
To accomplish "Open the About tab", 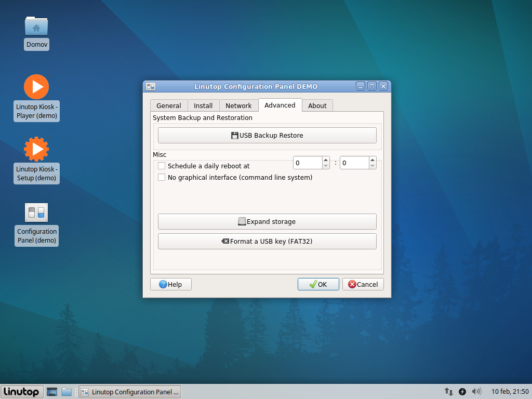I will click(317, 105).
